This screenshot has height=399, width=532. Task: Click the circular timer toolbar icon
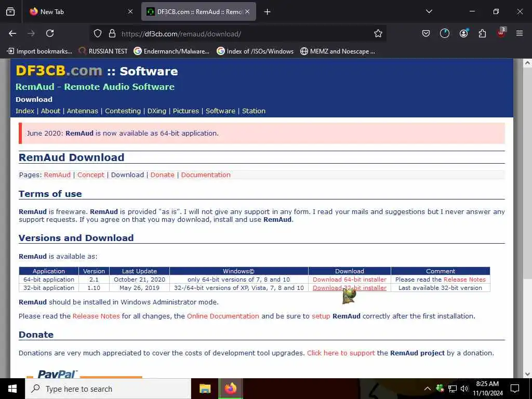click(445, 33)
